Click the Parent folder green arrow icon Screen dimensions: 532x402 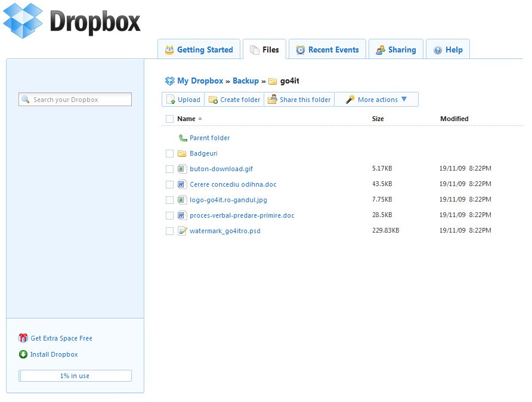click(x=183, y=137)
